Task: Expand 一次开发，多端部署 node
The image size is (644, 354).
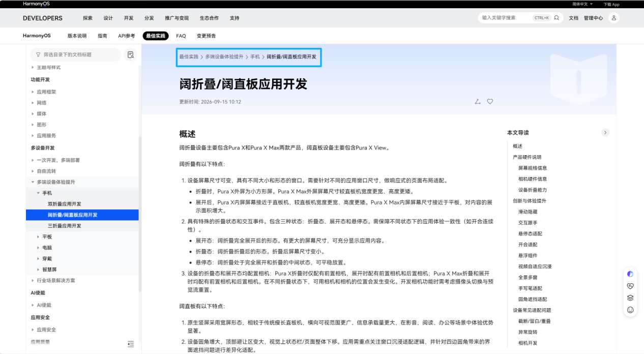Action: tap(33, 160)
